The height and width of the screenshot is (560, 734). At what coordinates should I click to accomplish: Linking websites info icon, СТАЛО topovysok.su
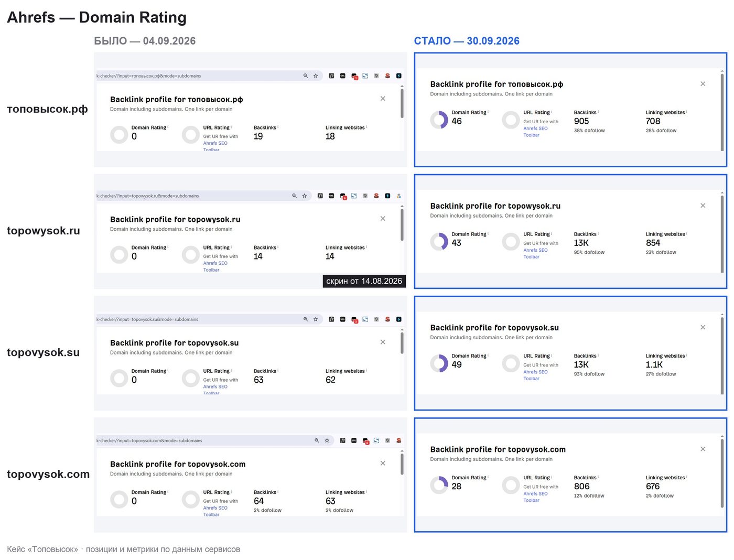click(687, 355)
